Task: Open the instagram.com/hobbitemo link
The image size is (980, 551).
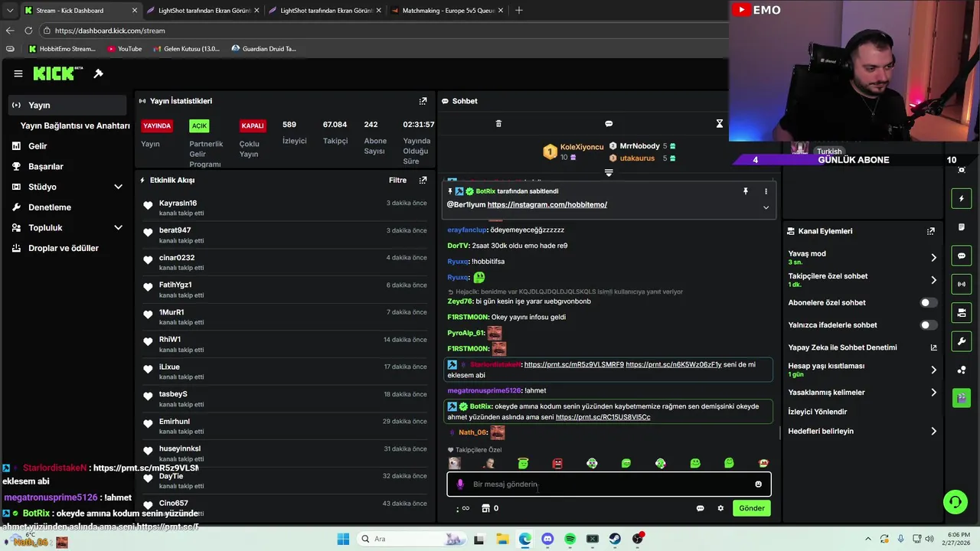Action: click(x=547, y=205)
